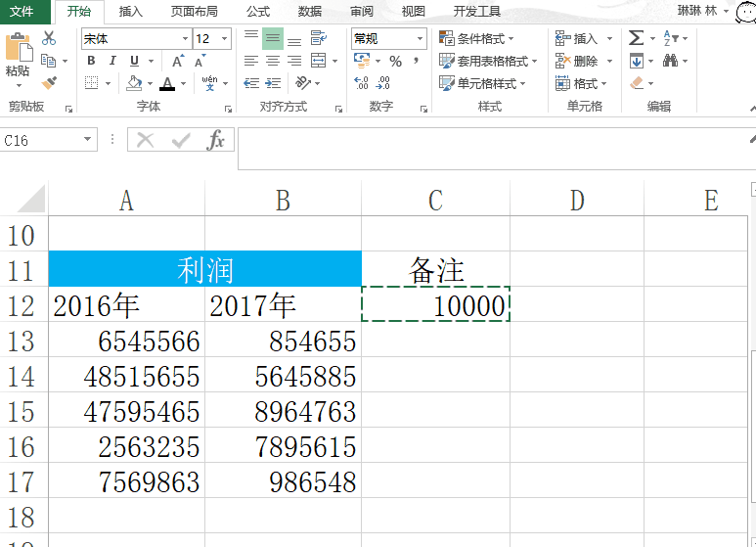The width and height of the screenshot is (756, 547).
Task: Center cell text horizontally
Action: click(x=273, y=61)
